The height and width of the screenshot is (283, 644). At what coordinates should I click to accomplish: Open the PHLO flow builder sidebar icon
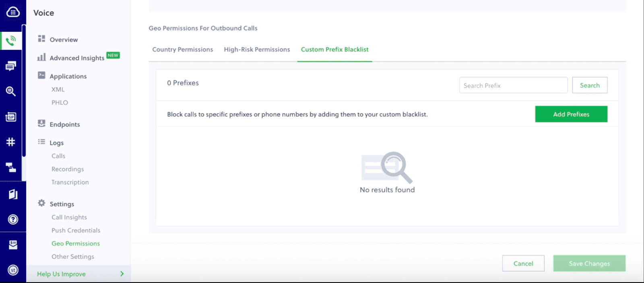tap(11, 167)
